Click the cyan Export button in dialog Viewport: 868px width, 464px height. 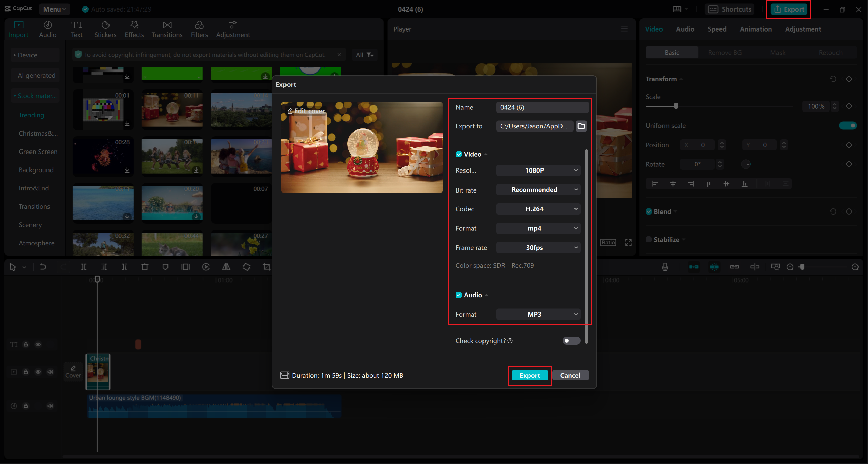[x=530, y=375]
